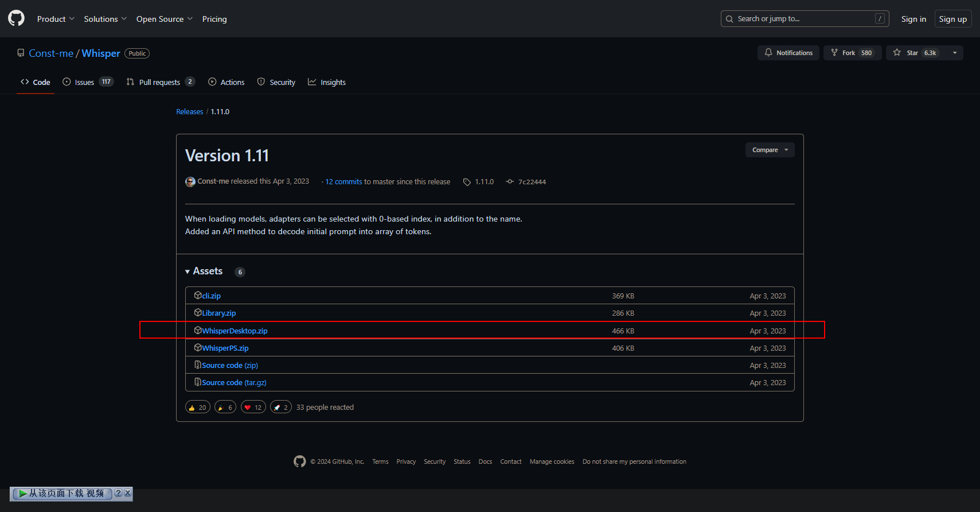The height and width of the screenshot is (512, 980).
Task: Download Library.zip
Action: (x=218, y=313)
